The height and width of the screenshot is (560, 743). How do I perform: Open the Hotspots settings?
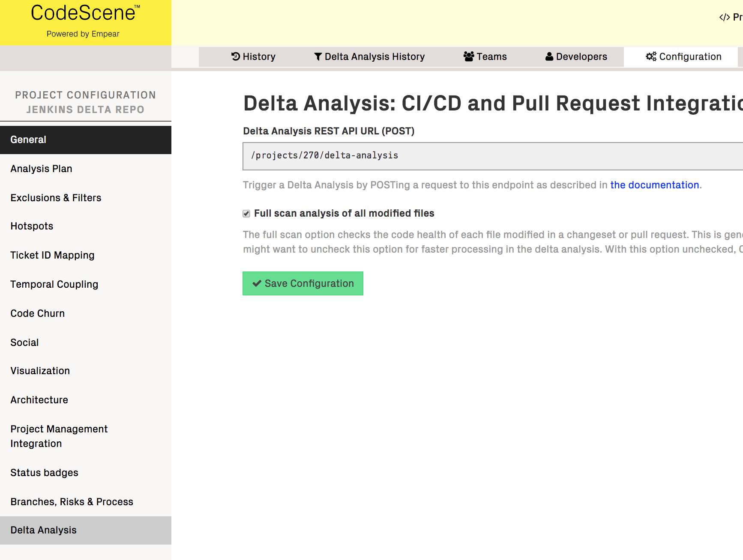(x=86, y=226)
